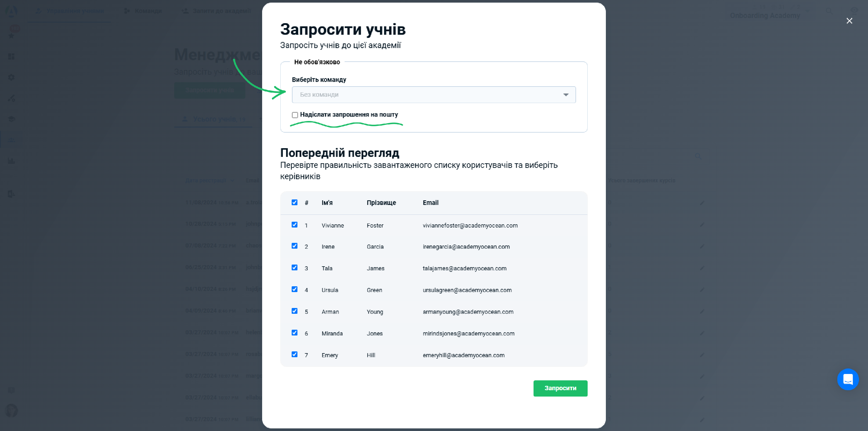The width and height of the screenshot is (868, 431).
Task: Edit the learner registered 06/25/2024 with pencil icon
Action: pos(702,268)
